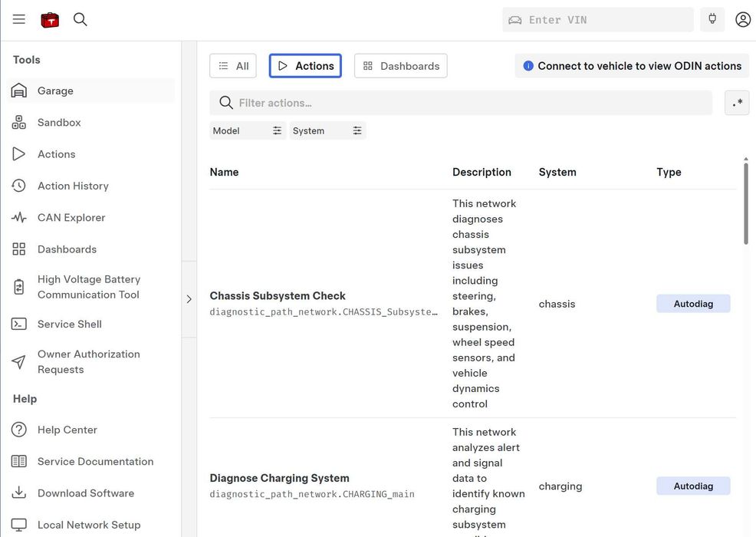
Task: Select the Actions tab
Action: click(x=305, y=66)
